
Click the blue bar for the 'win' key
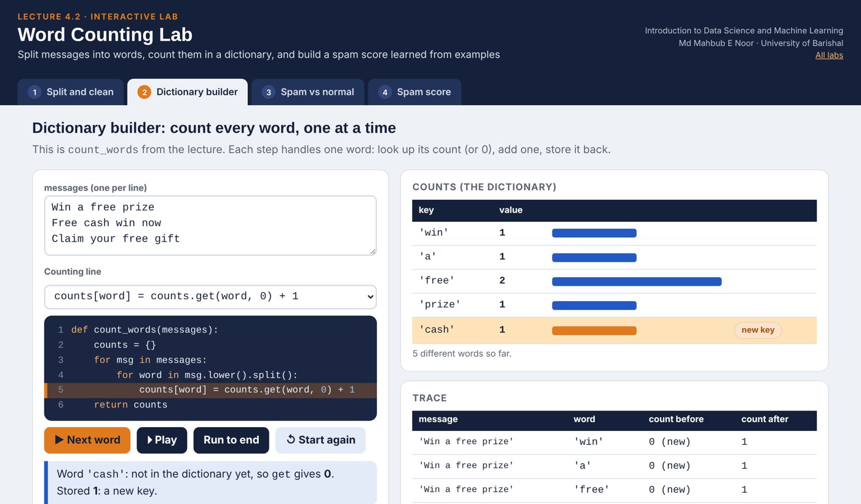(594, 233)
